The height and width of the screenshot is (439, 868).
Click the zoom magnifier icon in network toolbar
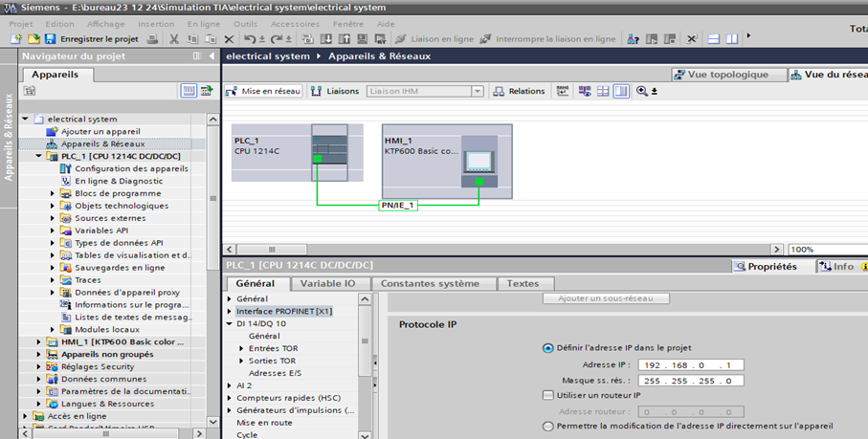642,91
